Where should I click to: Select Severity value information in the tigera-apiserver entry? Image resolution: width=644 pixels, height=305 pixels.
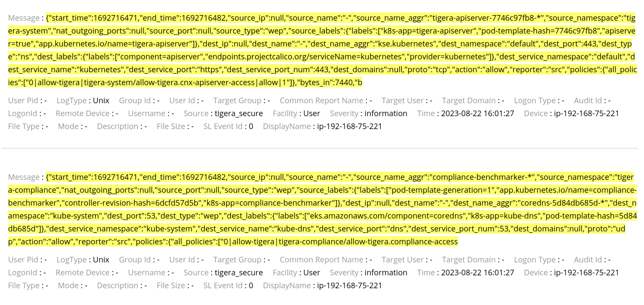tap(386, 114)
